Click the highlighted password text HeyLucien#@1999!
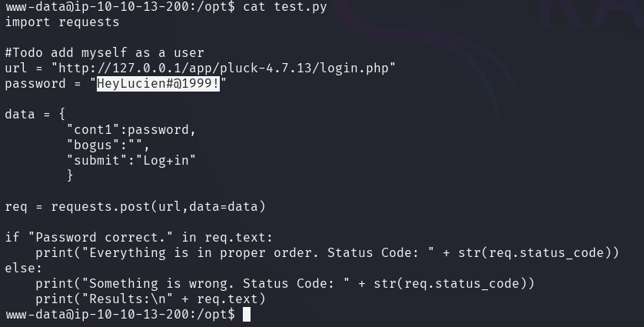The image size is (644, 327). [158, 84]
